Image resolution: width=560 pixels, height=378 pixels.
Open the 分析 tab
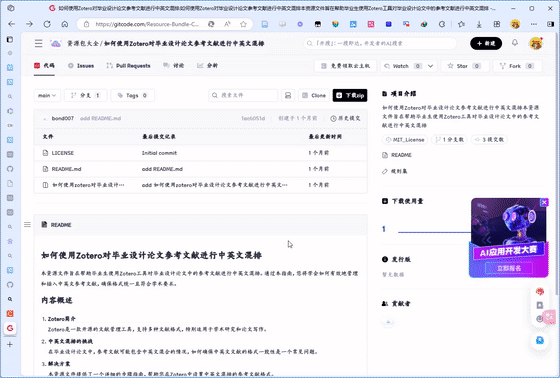click(x=207, y=66)
